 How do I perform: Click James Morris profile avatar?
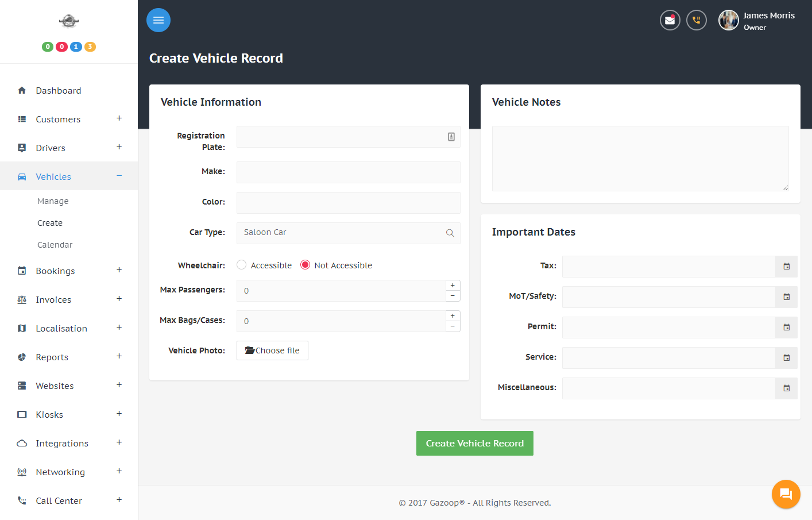729,20
